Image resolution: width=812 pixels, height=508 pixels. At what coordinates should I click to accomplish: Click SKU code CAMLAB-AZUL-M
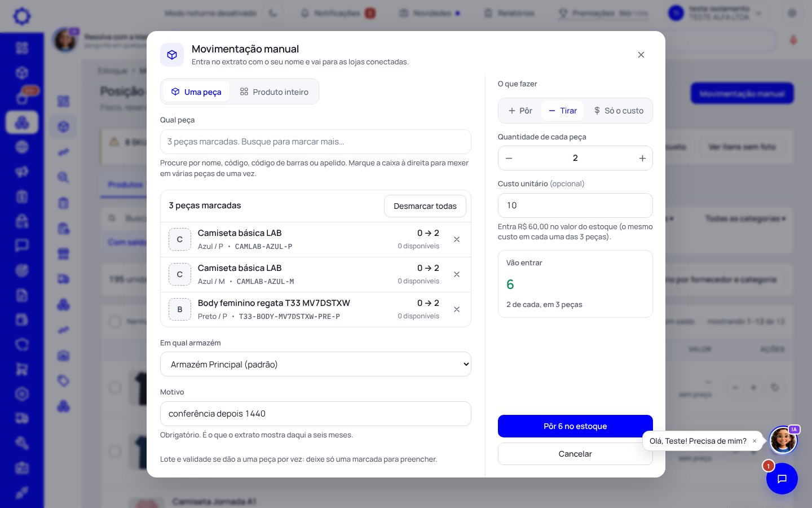pos(265,282)
